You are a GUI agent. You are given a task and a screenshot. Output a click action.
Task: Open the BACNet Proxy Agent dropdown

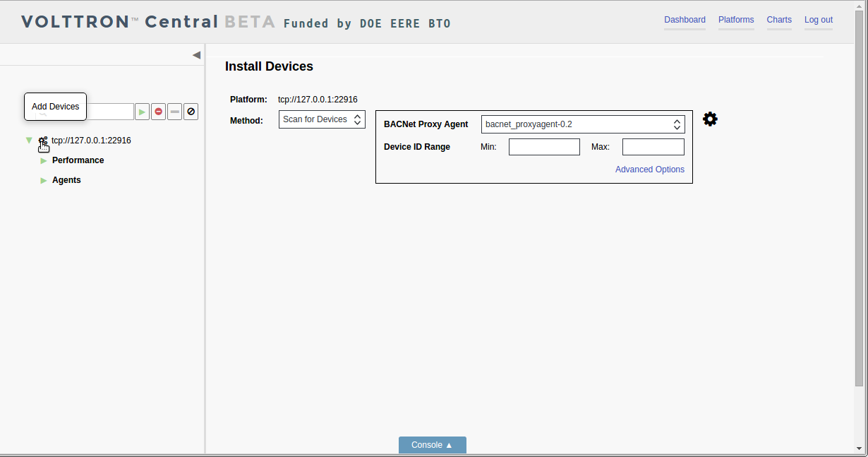click(583, 124)
